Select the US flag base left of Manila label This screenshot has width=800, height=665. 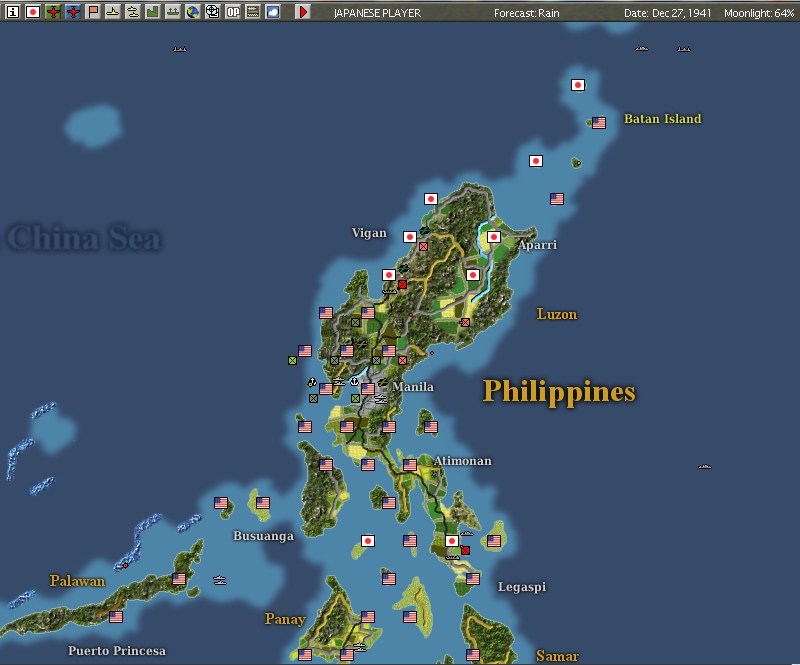pos(368,389)
